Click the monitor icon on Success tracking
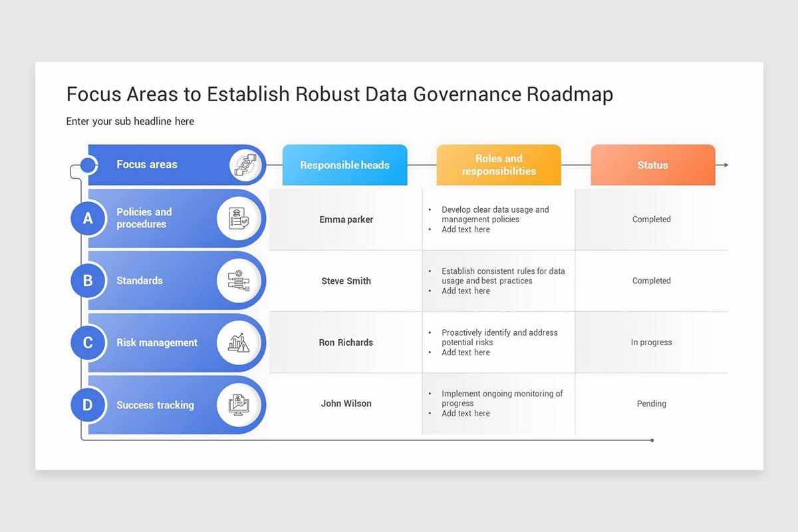The width and height of the screenshot is (798, 532). 240,404
